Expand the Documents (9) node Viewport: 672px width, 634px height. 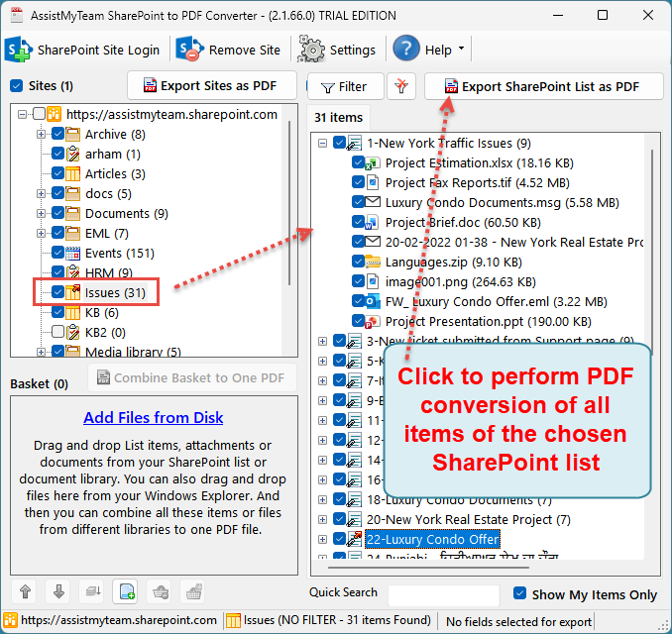click(41, 213)
